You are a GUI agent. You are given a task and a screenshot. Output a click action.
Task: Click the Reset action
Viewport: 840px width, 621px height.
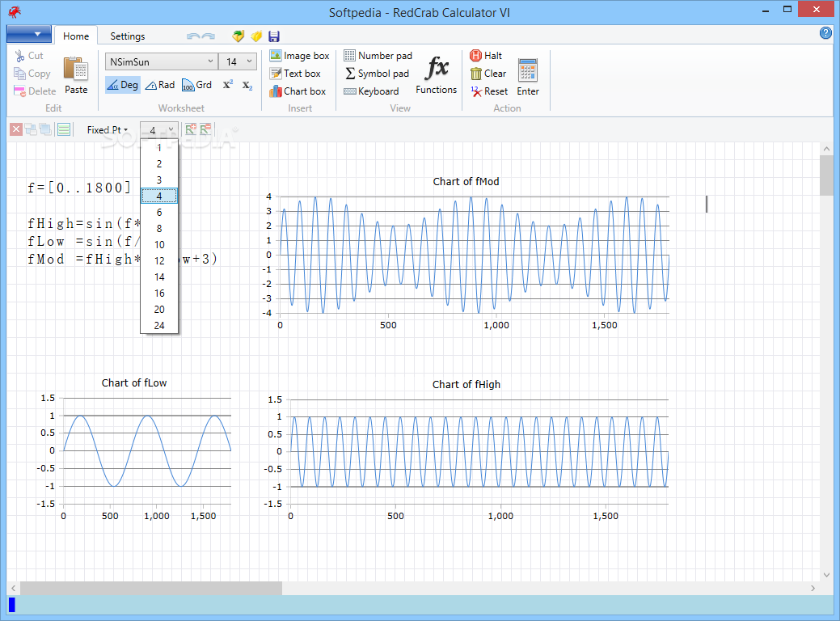point(489,91)
